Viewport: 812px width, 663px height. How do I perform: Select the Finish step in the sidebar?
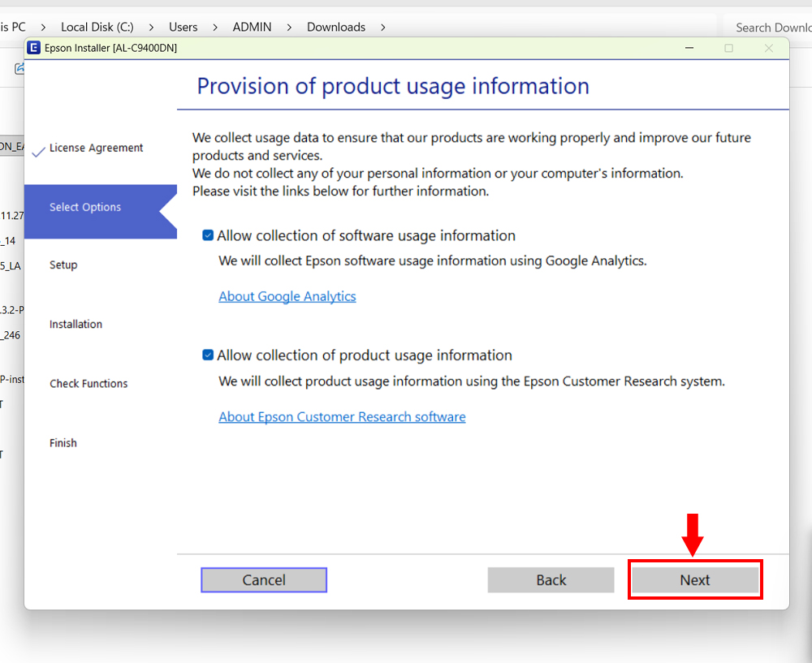tap(63, 443)
